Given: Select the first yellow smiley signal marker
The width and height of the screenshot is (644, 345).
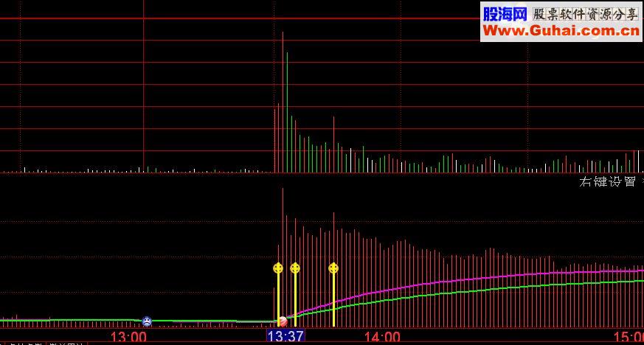Looking at the screenshot, I should [278, 268].
